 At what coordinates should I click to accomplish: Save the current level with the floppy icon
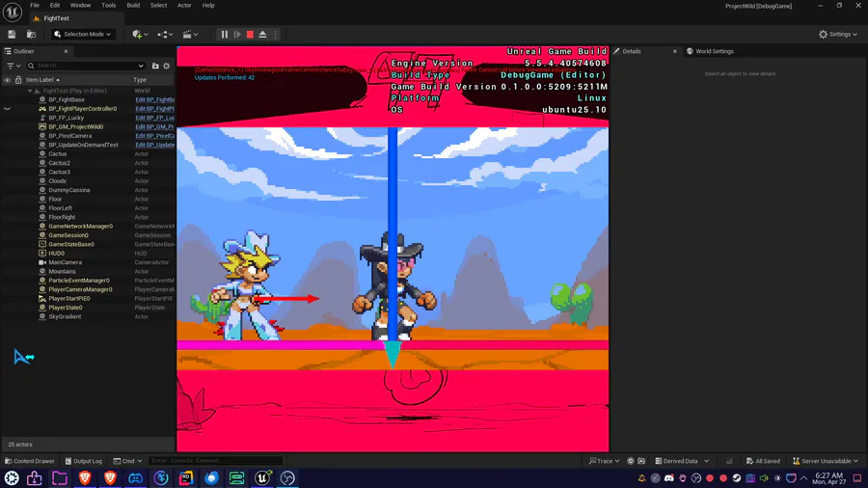12,35
